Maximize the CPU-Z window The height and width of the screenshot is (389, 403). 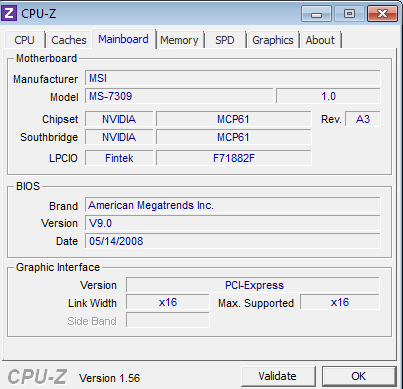tap(349, 14)
